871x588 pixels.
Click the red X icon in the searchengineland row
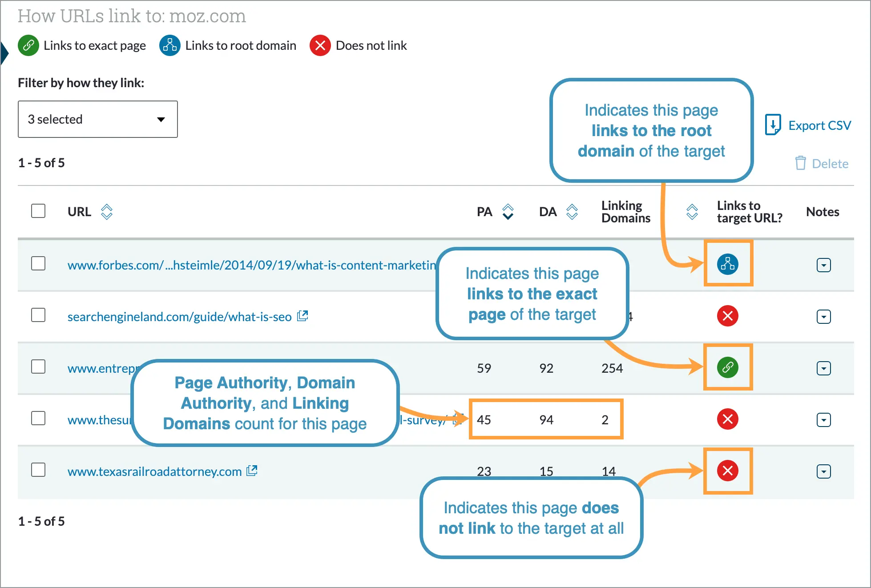tap(728, 316)
